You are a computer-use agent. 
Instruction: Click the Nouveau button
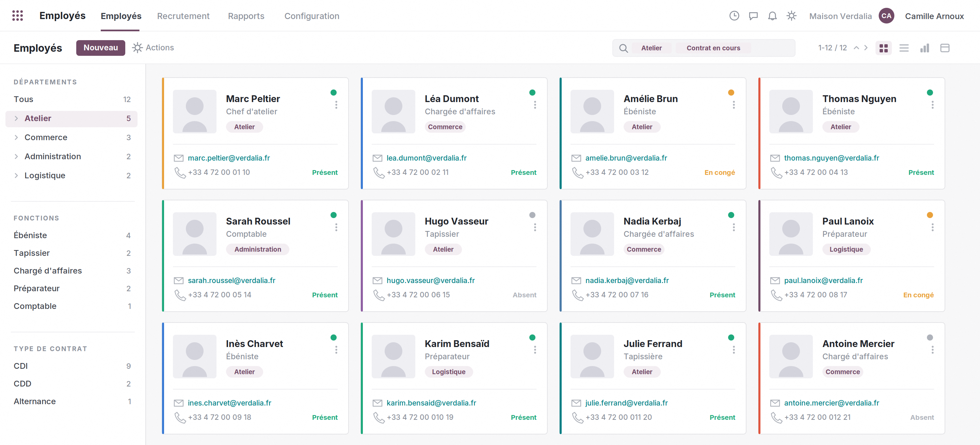(x=100, y=48)
